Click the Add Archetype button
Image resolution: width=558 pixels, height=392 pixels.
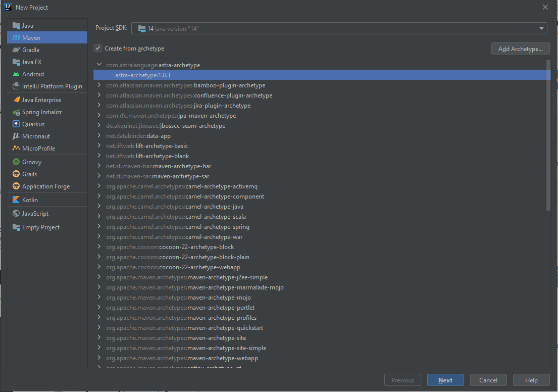[520, 49]
